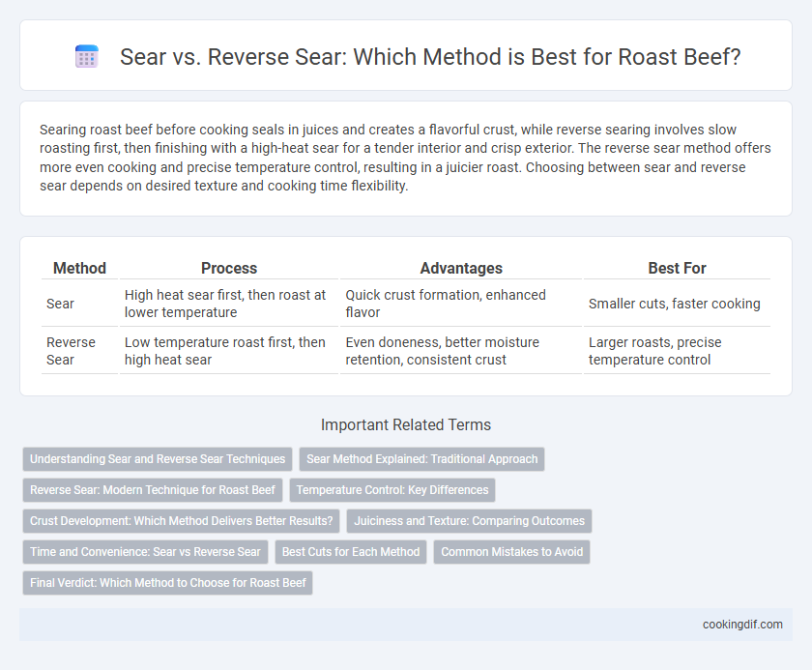Click Crust Development: Which Method Delivers Better Results?
The width and height of the screenshot is (812, 670).
tap(182, 521)
